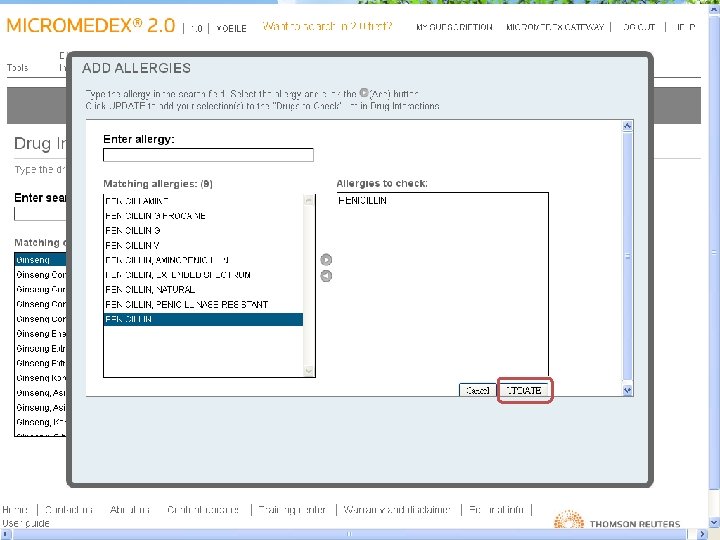
Task: Click the Cancel button in the dialog
Action: coord(478,390)
